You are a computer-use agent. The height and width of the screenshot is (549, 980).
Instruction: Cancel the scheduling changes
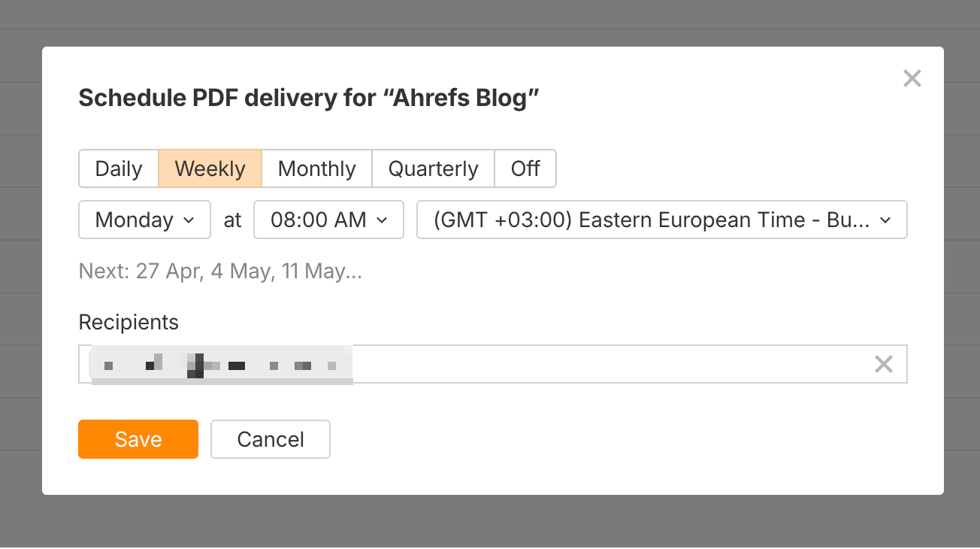270,439
